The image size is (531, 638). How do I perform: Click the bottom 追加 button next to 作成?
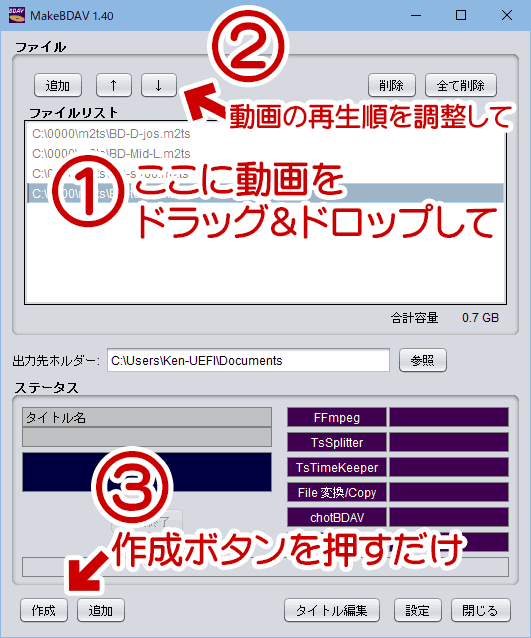pyautogui.click(x=101, y=610)
